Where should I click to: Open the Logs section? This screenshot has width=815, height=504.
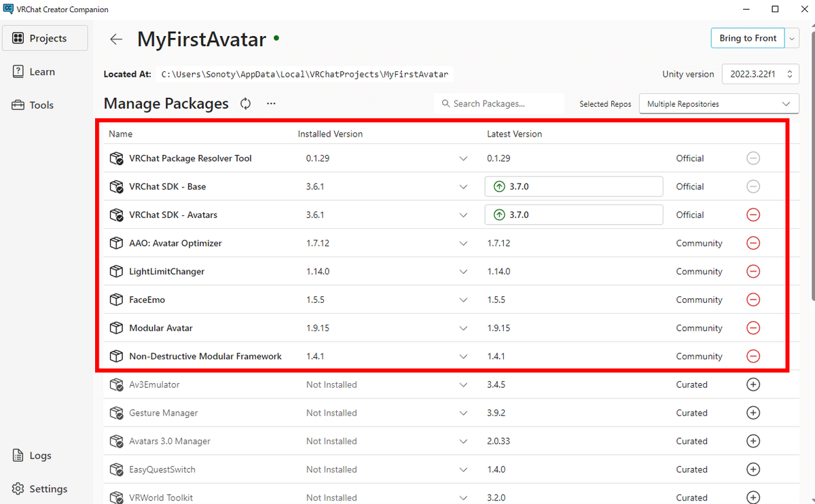(x=45, y=456)
